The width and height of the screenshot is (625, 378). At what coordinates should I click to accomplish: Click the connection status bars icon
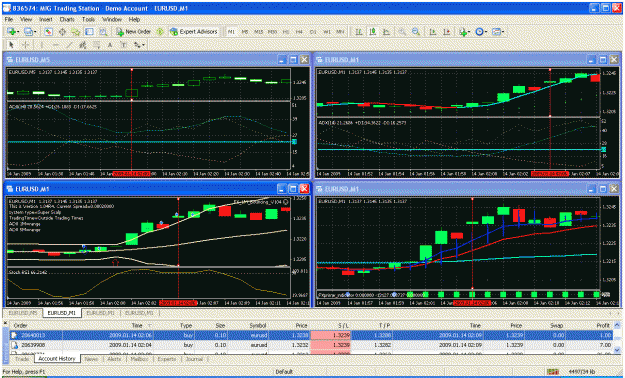(x=552, y=372)
